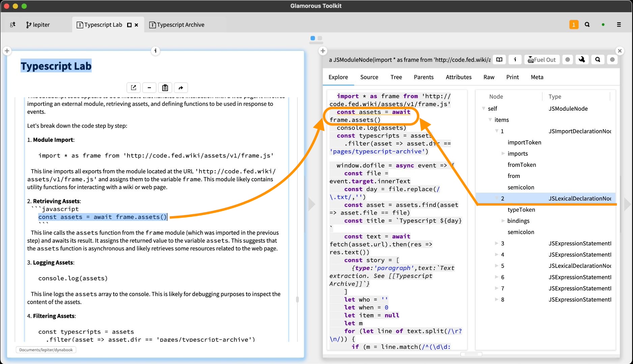Click the wrench tool icon in inspector
The height and width of the screenshot is (364, 633).
click(x=582, y=60)
